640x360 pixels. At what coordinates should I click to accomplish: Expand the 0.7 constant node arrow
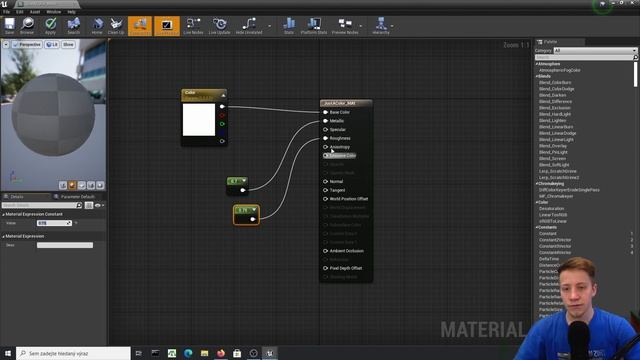point(244,181)
